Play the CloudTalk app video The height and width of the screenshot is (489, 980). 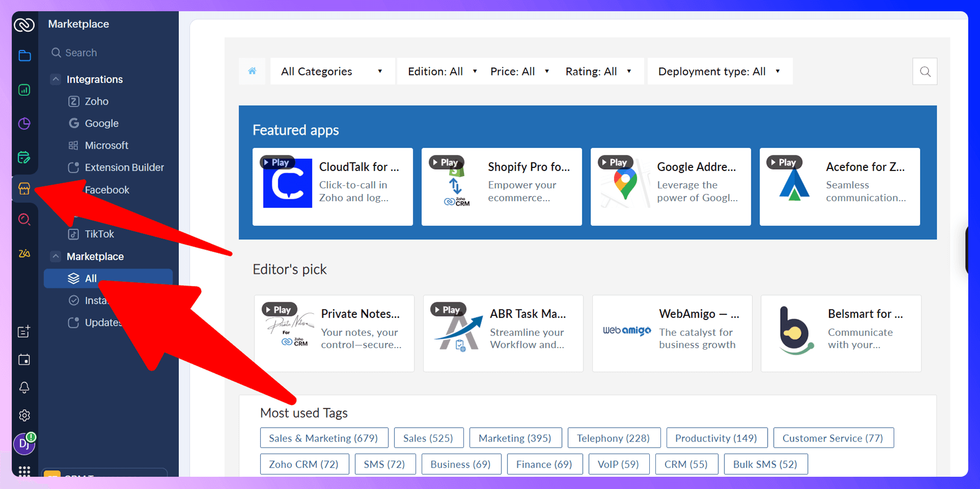coord(277,162)
